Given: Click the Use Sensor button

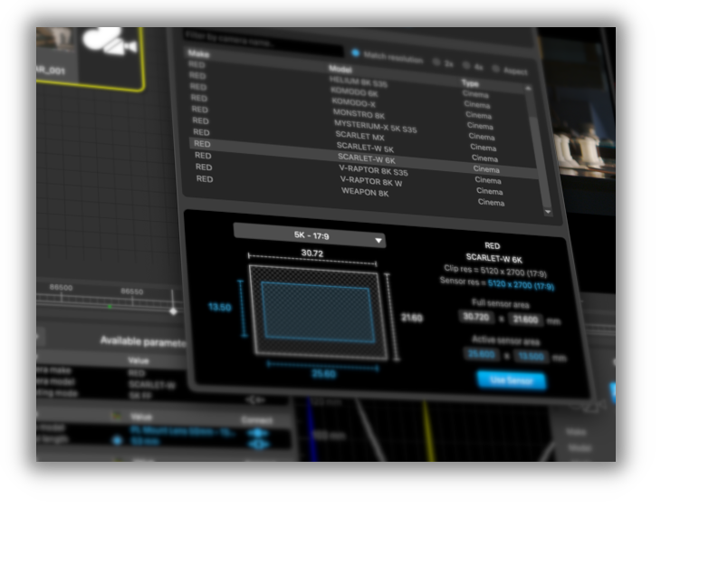Looking at the screenshot, I should [512, 380].
